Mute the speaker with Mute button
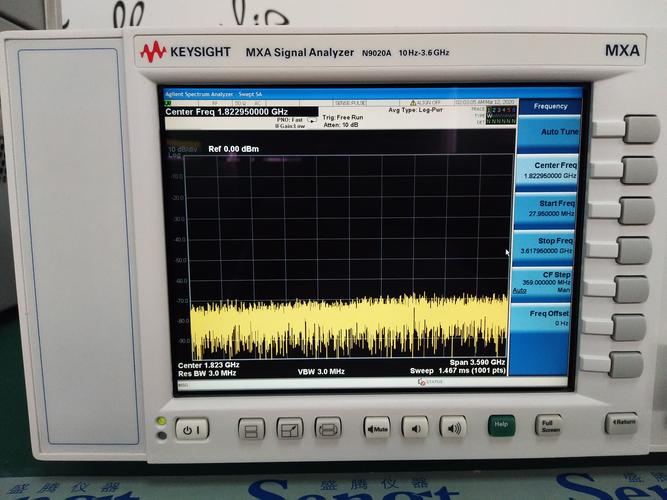 pyautogui.click(x=377, y=427)
